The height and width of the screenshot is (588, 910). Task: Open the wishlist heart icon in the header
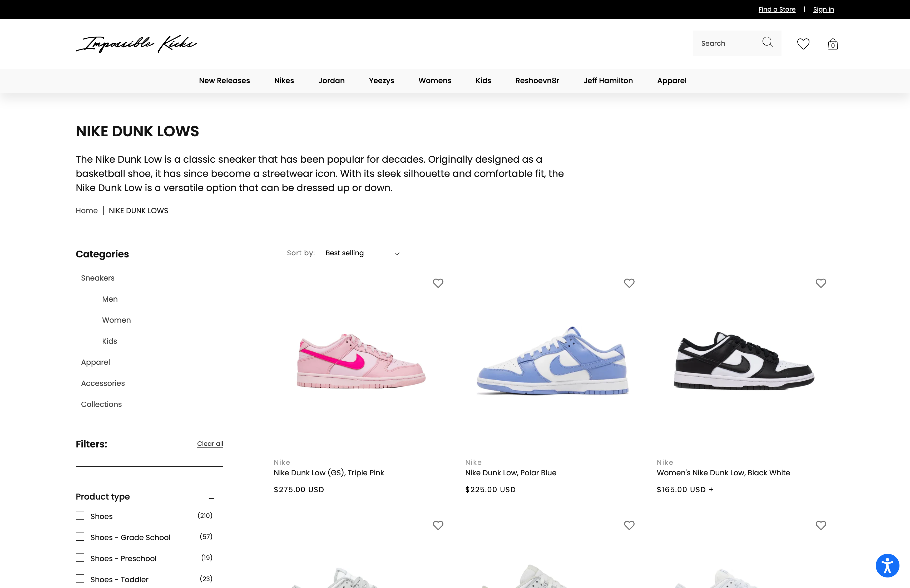[803, 44]
